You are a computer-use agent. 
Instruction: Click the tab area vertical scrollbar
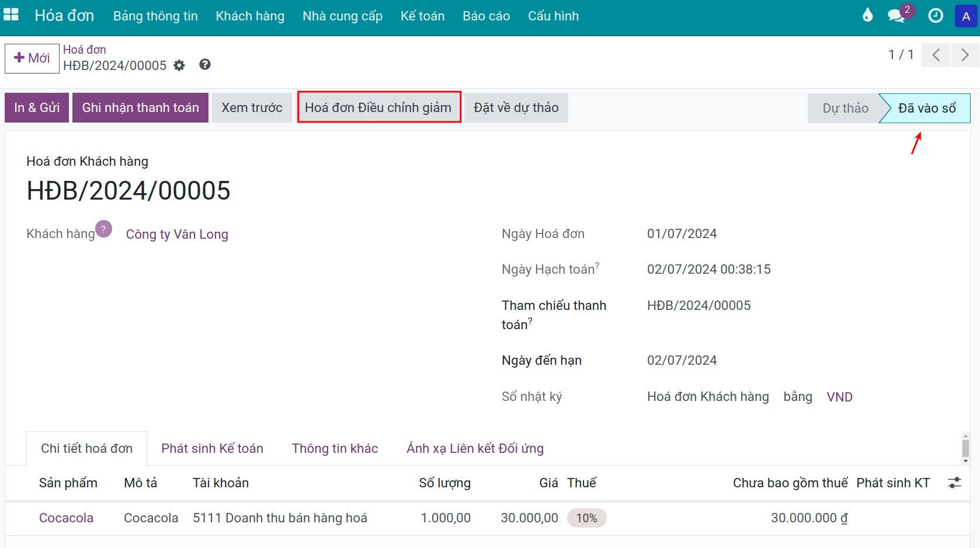(965, 448)
